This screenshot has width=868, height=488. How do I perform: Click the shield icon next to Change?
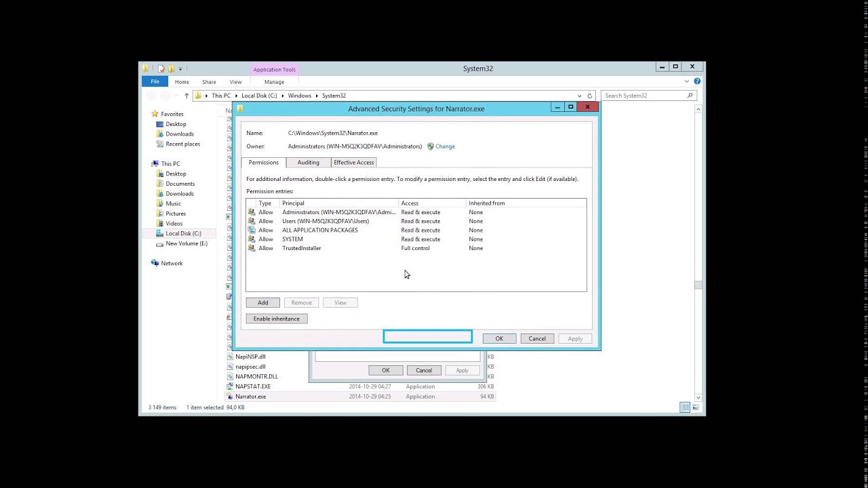click(x=431, y=146)
